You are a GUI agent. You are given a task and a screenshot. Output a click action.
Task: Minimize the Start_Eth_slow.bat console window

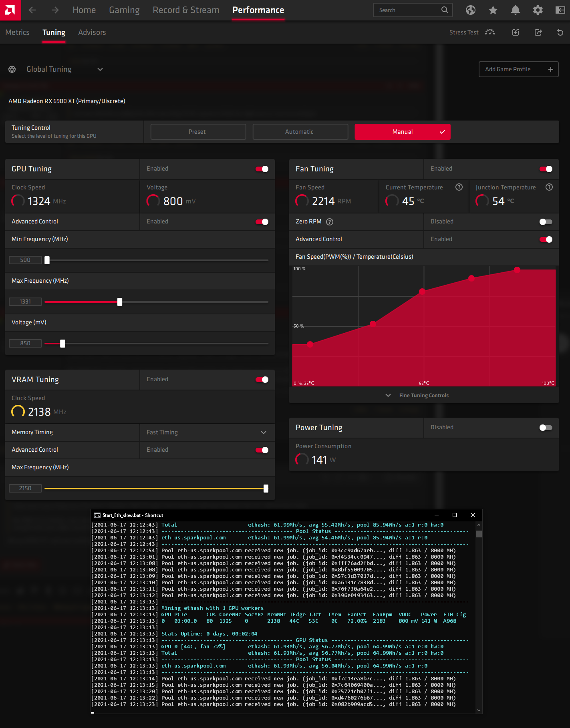point(437,515)
